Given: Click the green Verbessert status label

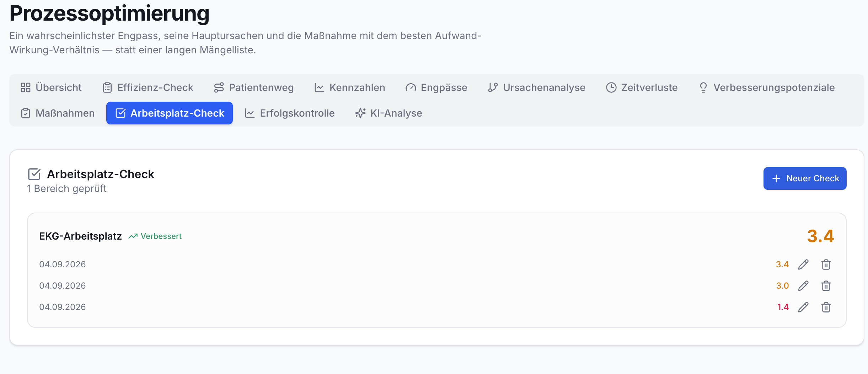Looking at the screenshot, I should pos(161,236).
